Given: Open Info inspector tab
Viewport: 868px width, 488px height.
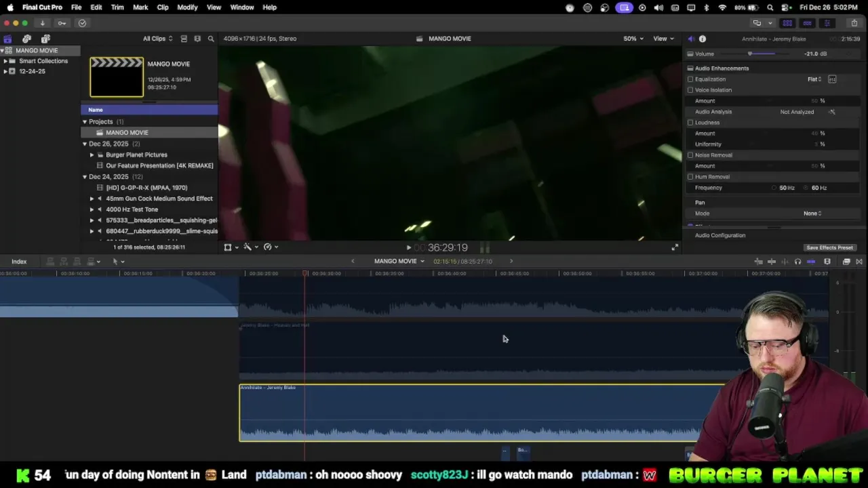Looking at the screenshot, I should pyautogui.click(x=703, y=39).
